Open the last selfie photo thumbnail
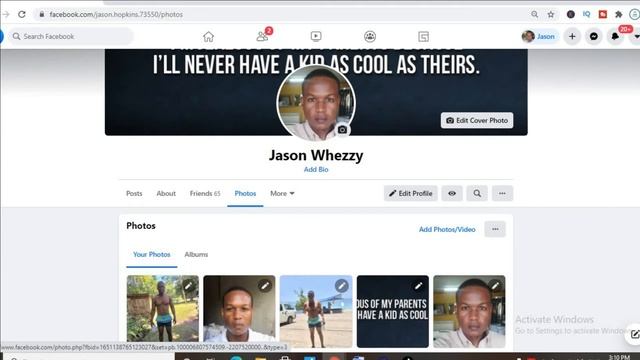The width and height of the screenshot is (640, 360). click(469, 310)
